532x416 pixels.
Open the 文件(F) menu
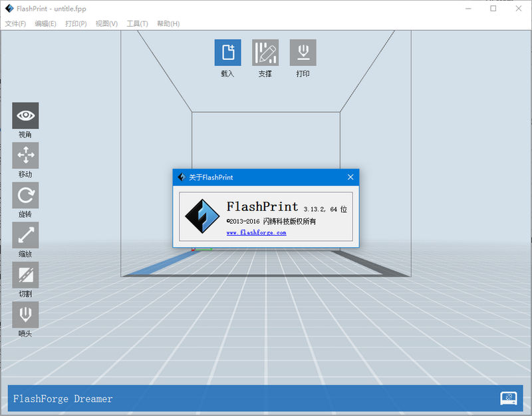[x=15, y=23]
